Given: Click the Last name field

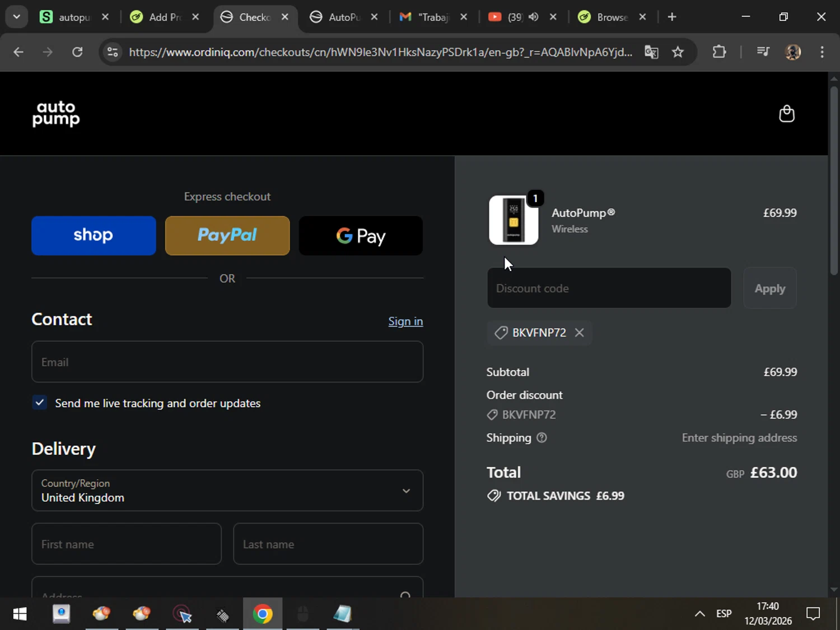Looking at the screenshot, I should [328, 544].
